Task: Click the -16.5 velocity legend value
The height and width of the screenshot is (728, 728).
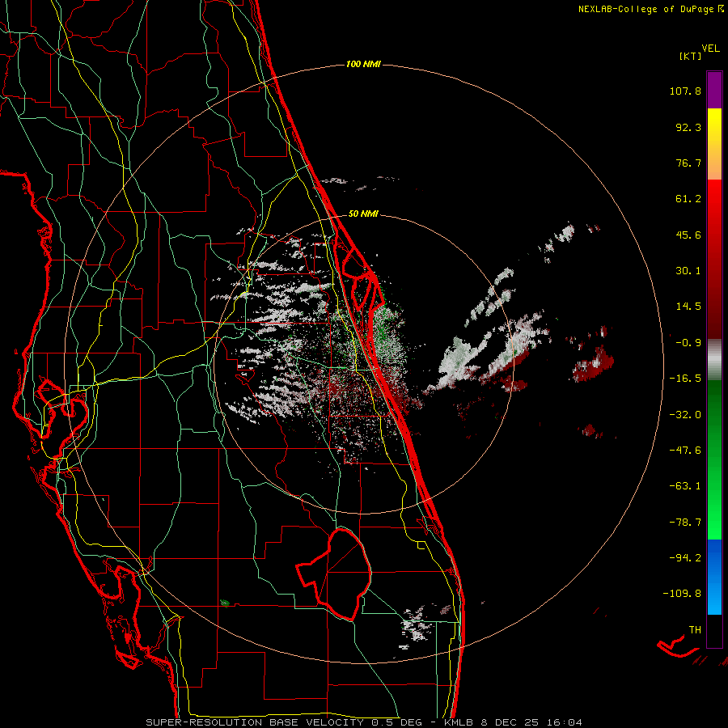Action: (x=685, y=379)
